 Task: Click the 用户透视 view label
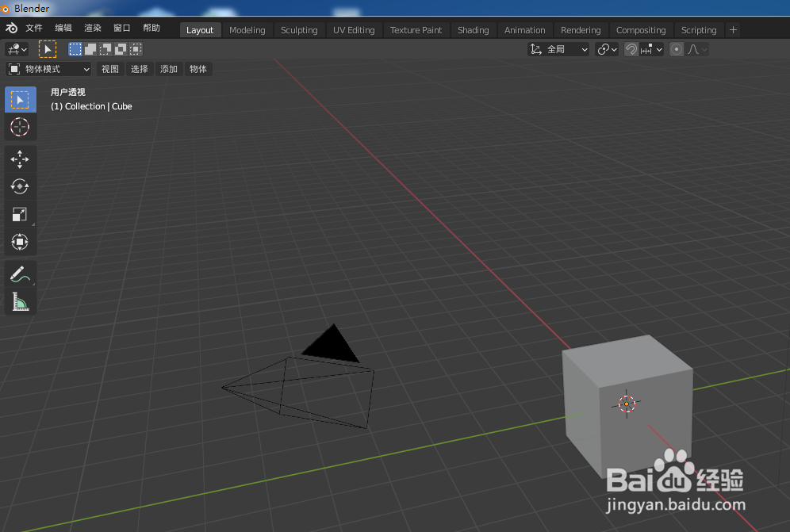pyautogui.click(x=68, y=92)
